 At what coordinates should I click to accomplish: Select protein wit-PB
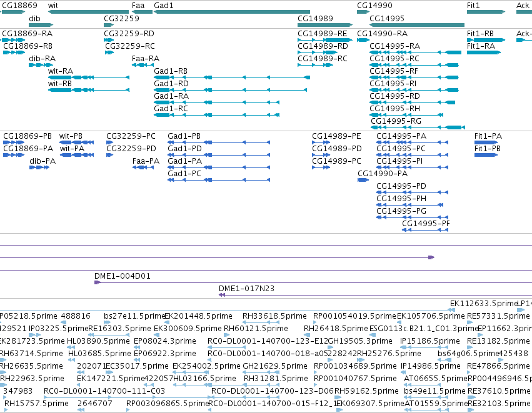(x=77, y=142)
